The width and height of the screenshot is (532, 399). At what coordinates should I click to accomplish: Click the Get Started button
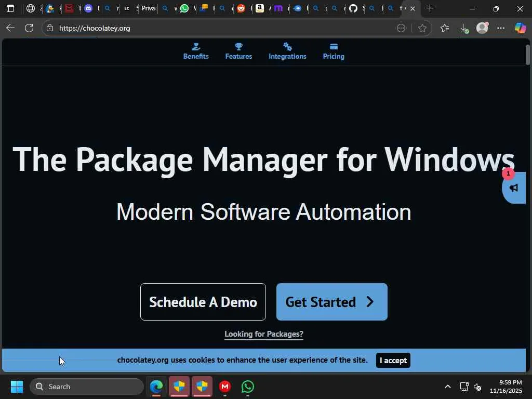332,302
